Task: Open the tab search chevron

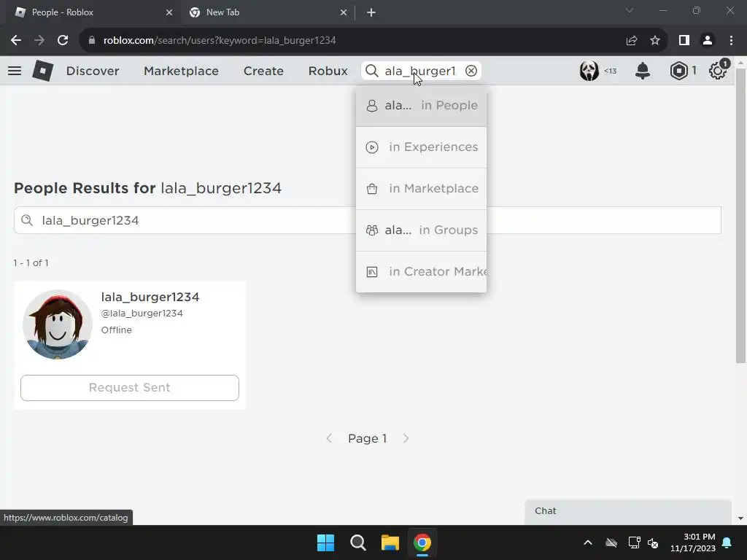Action: pyautogui.click(x=630, y=10)
